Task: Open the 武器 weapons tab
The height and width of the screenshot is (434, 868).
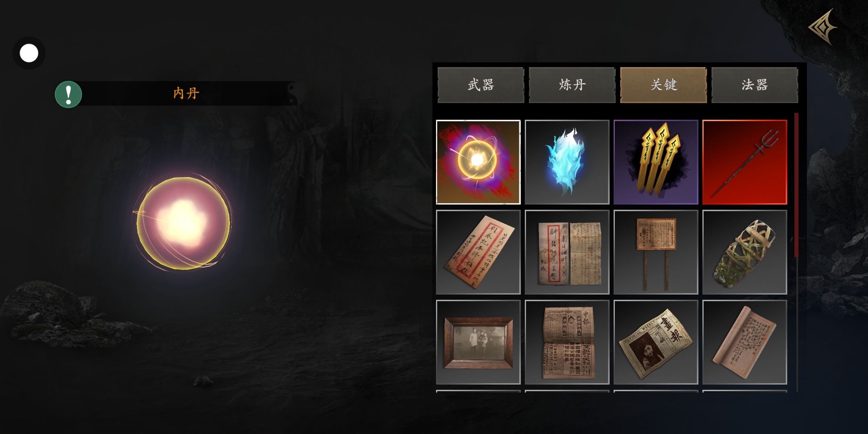Action: click(481, 85)
